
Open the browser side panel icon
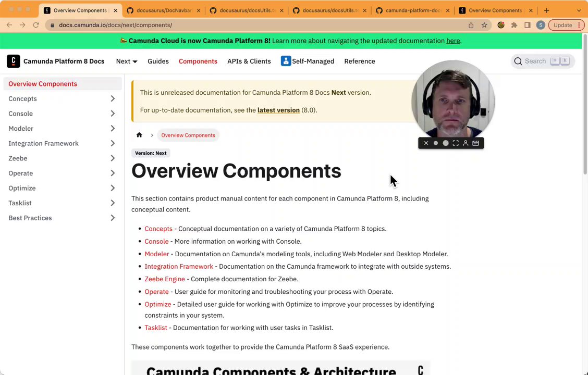coord(527,25)
